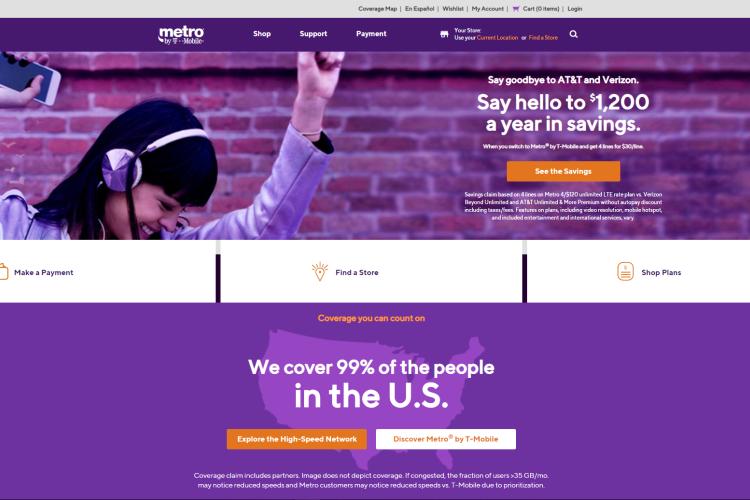Click the Make a Payment wallet icon
Screen dimensions: 750x500
pyautogui.click(x=3, y=272)
